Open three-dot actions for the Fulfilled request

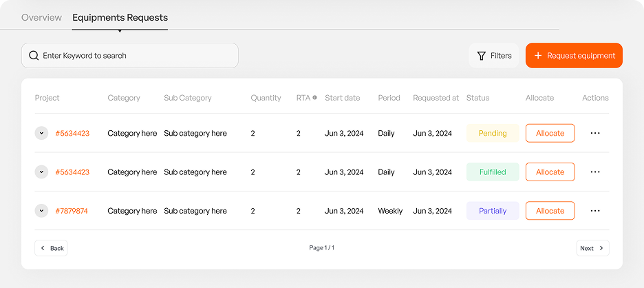point(595,172)
